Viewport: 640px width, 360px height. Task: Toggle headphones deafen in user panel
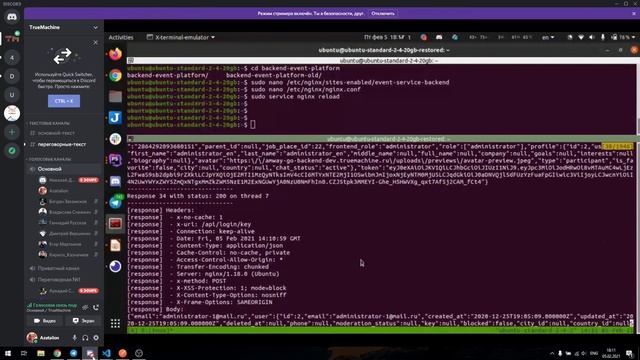[85, 338]
